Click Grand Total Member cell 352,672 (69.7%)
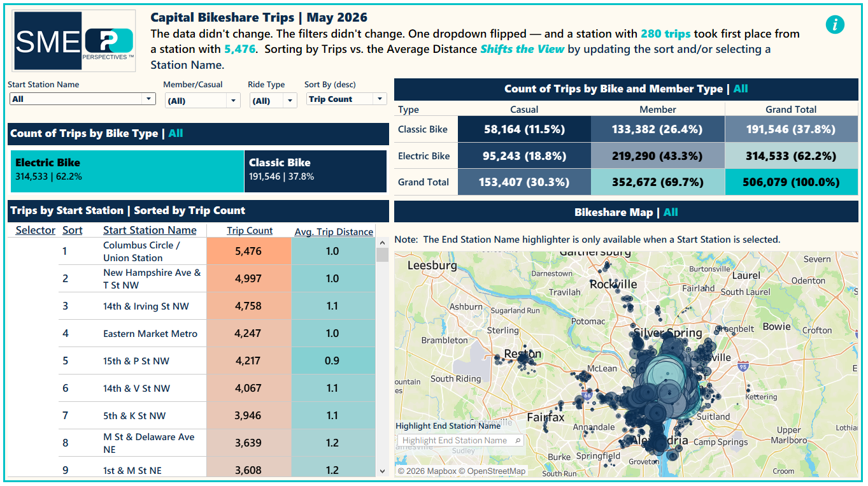 658,182
